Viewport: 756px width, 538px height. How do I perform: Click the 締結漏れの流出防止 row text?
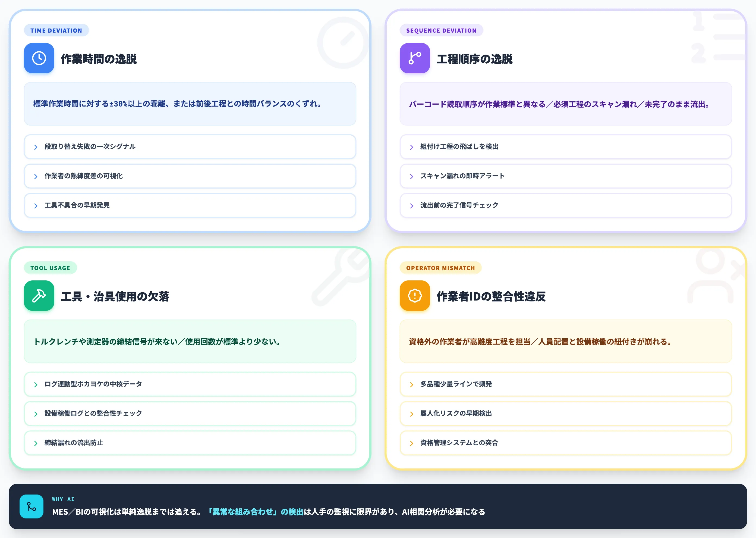coord(74,443)
